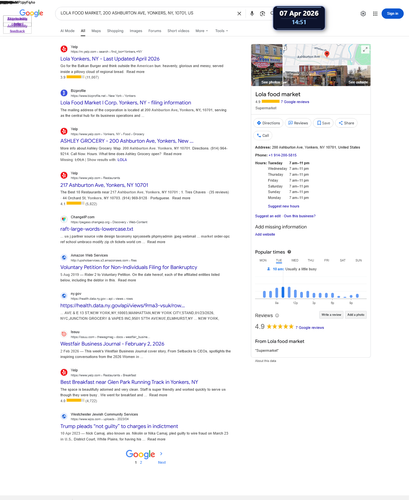
Task: Click the Popular times help question icon
Action: [x=289, y=252]
